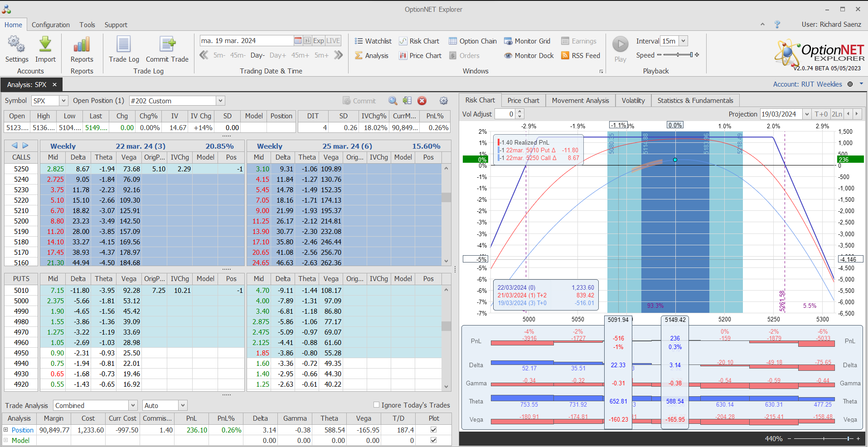Switch to the Volatility tab
Image resolution: width=868 pixels, height=447 pixels.
(x=633, y=101)
